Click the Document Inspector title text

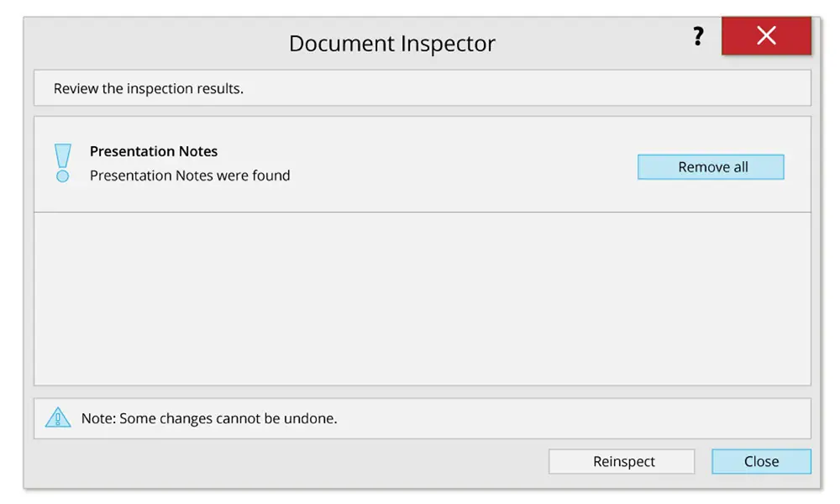coord(392,44)
